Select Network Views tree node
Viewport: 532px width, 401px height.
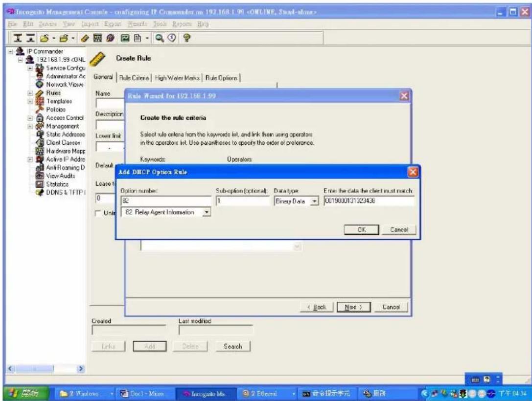tap(65, 85)
